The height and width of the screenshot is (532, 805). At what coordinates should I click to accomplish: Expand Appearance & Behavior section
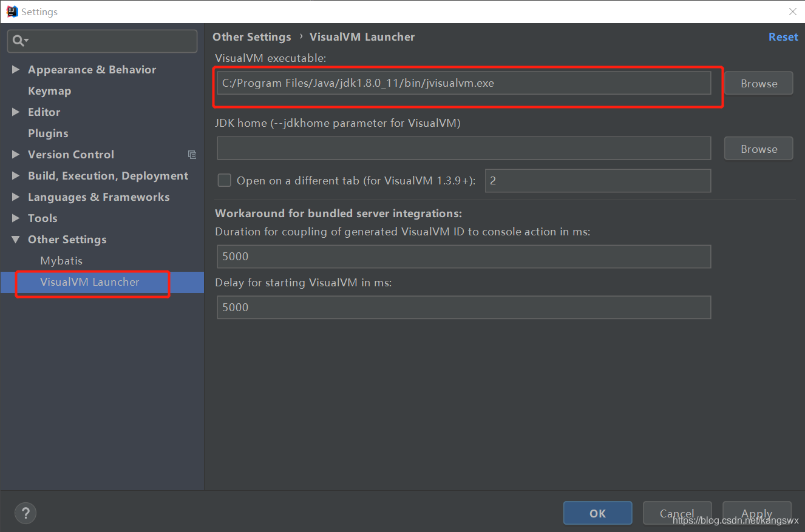pos(16,70)
